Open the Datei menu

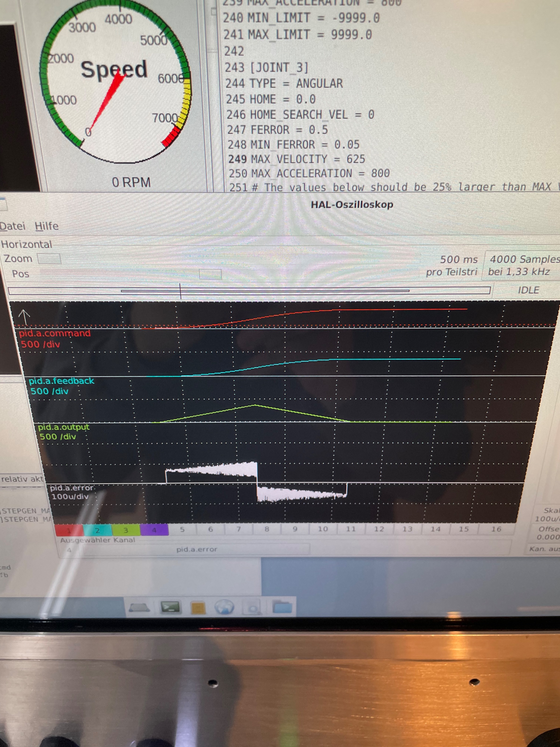(12, 226)
